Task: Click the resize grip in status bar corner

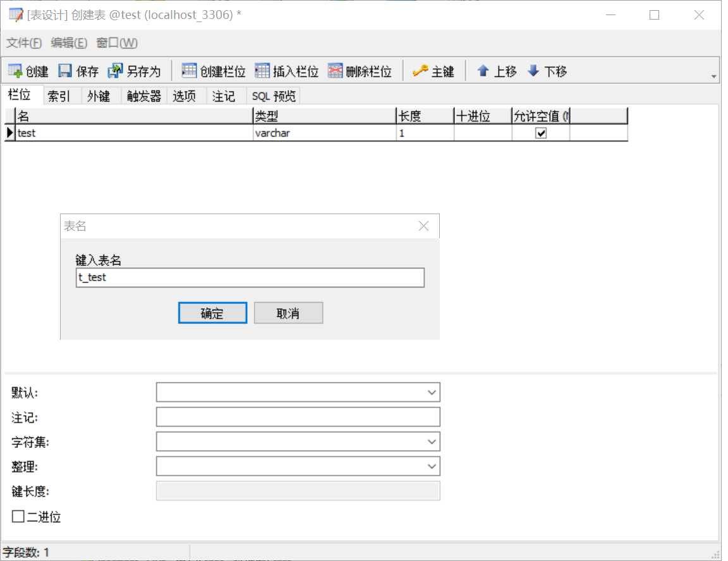Action: pos(715,555)
